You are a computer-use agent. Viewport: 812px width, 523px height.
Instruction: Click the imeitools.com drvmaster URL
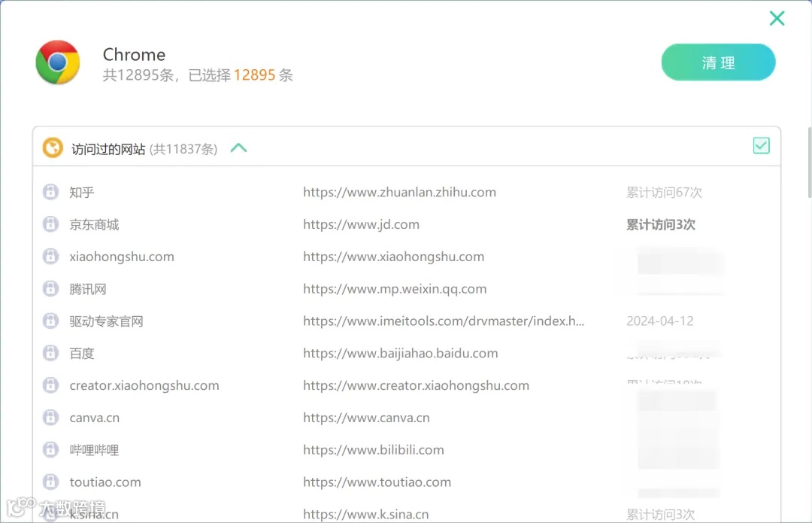(x=444, y=321)
